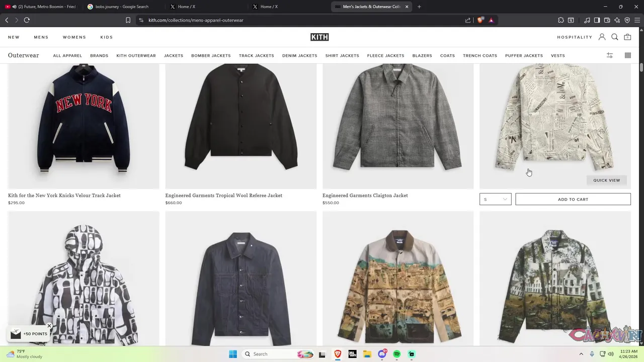The width and height of the screenshot is (644, 362).
Task: Open the Brave Wallet icon
Action: coord(607,20)
